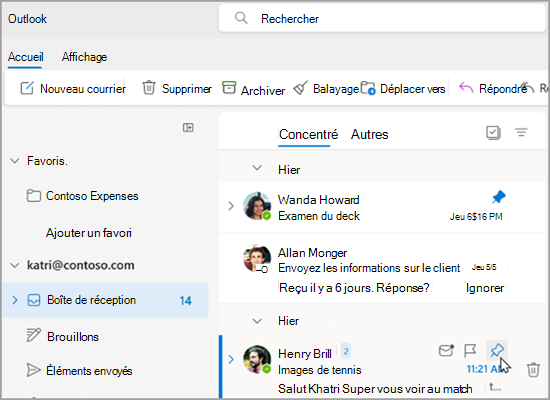Mark Henry Brill email as unread
Screen dimensions: 550x400
(446, 350)
